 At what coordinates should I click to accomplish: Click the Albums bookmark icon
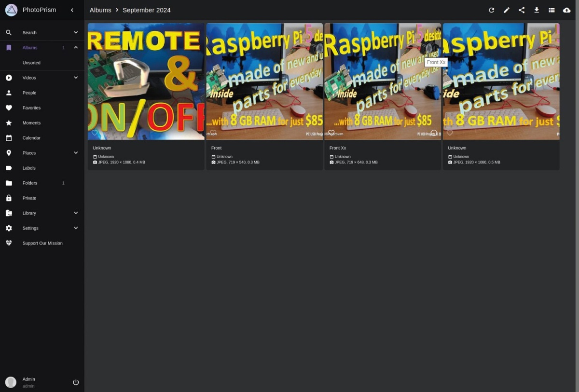[9, 48]
